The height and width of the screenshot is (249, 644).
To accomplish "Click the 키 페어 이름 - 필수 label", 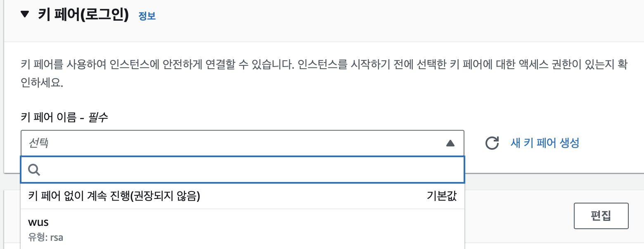I will coord(64,117).
